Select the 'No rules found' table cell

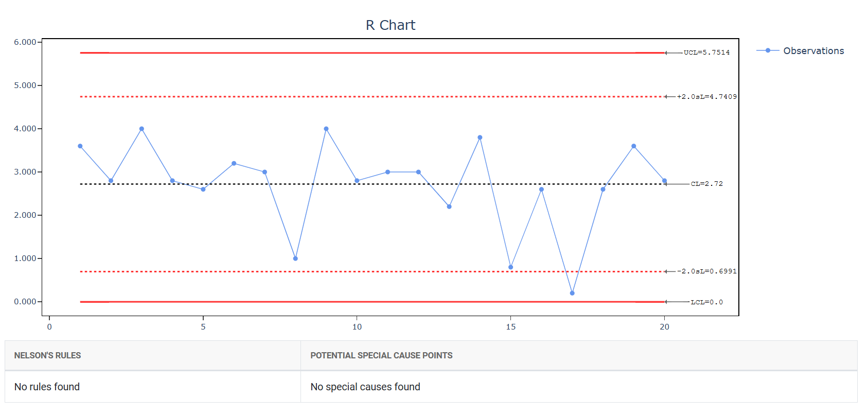click(47, 387)
